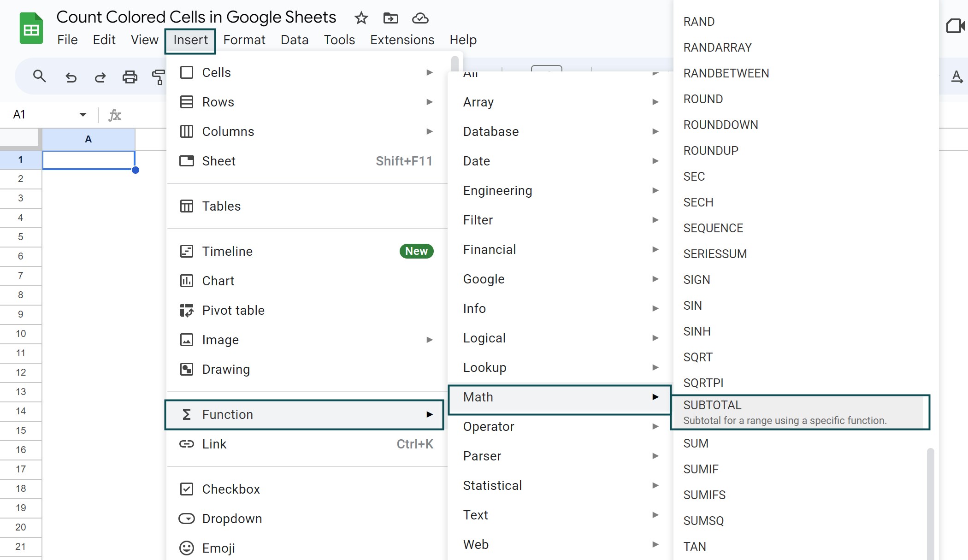Expand the Array function category
968x560 pixels.
(x=560, y=102)
